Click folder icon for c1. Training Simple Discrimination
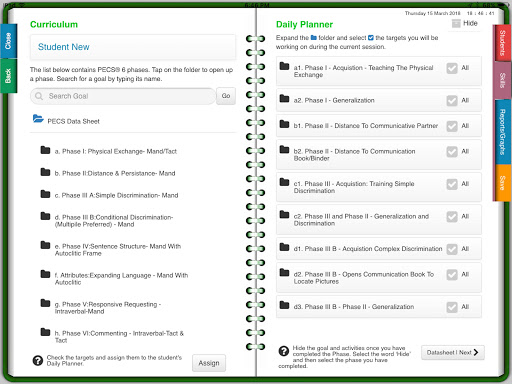The width and height of the screenshot is (512, 384). pos(284,182)
